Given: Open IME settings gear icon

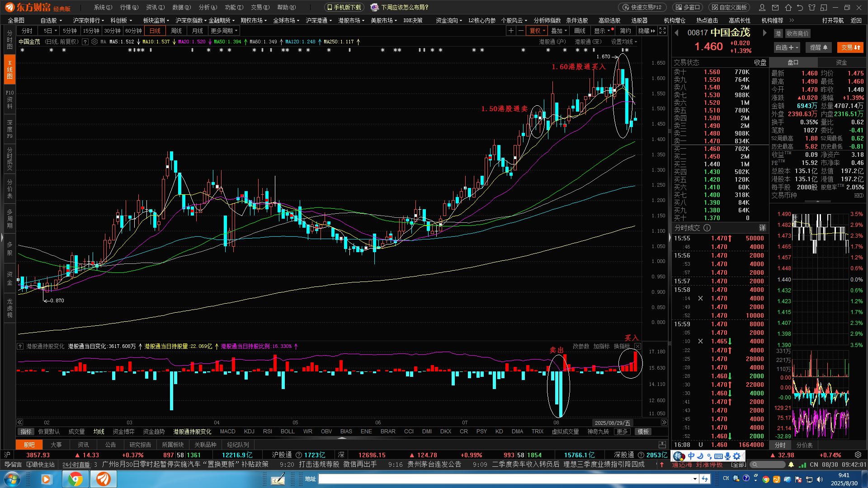Looking at the screenshot, I should [737, 456].
